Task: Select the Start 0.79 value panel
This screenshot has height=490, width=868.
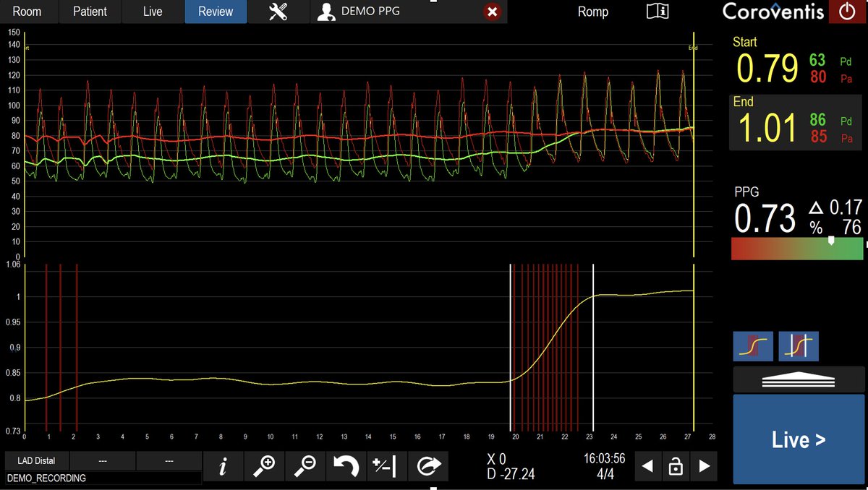Action: point(796,61)
